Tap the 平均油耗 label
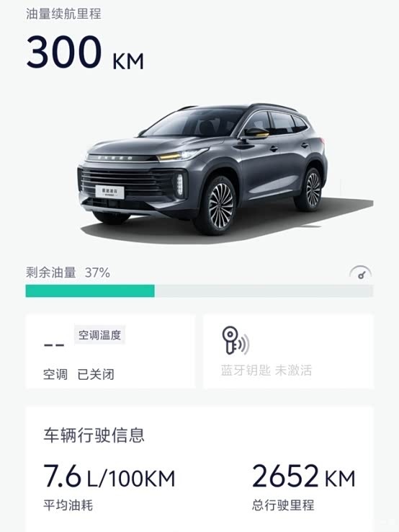 point(68,505)
